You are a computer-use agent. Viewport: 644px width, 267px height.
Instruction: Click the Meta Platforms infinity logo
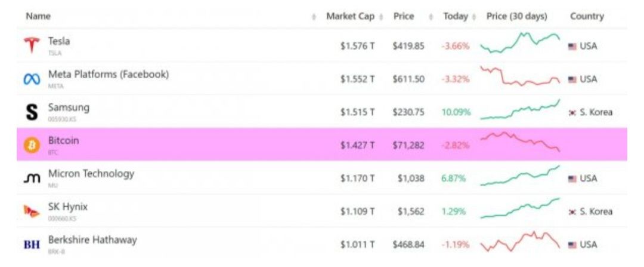32,79
